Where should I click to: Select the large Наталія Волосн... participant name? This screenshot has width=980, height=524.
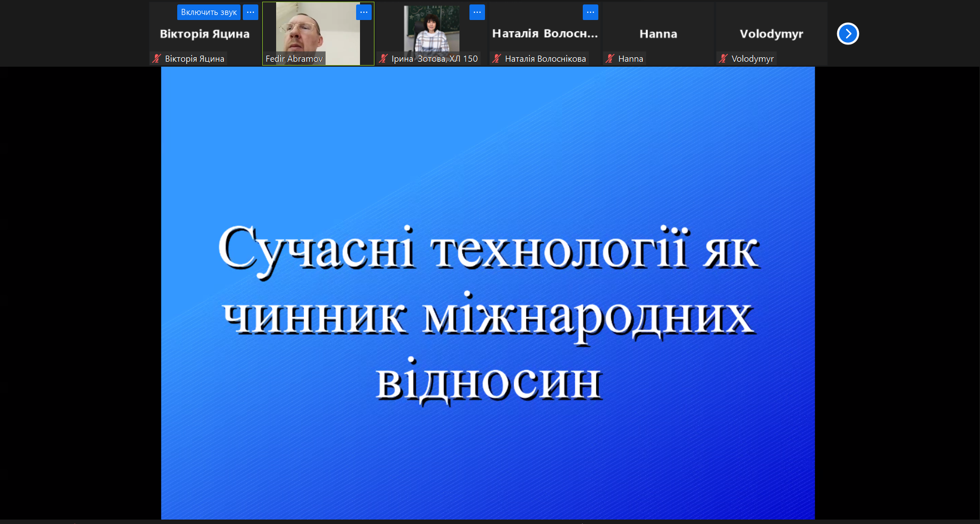(544, 34)
